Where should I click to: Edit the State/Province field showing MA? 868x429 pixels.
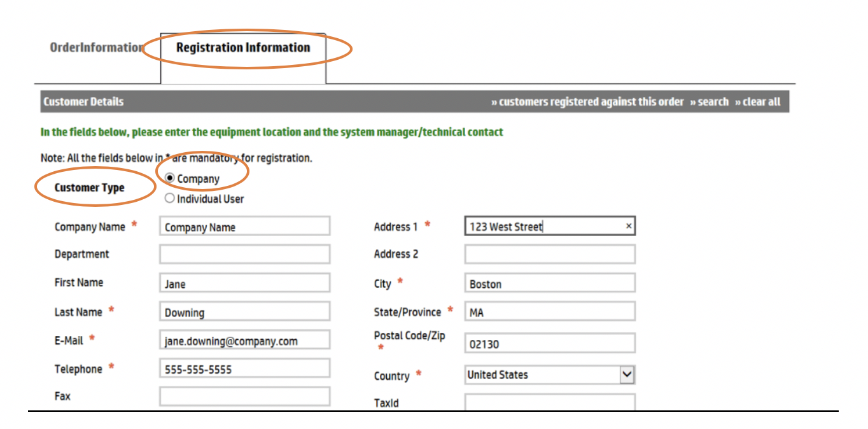[x=550, y=312]
